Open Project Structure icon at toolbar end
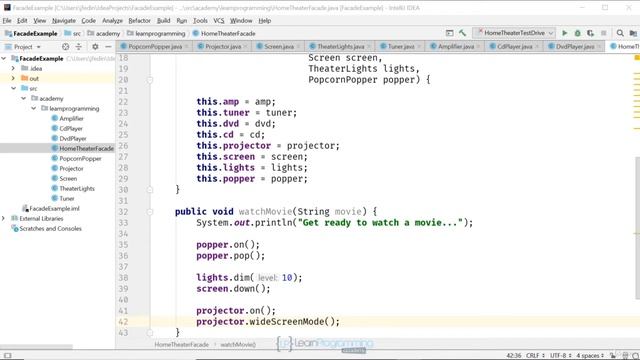The image size is (640, 360). 633,33
